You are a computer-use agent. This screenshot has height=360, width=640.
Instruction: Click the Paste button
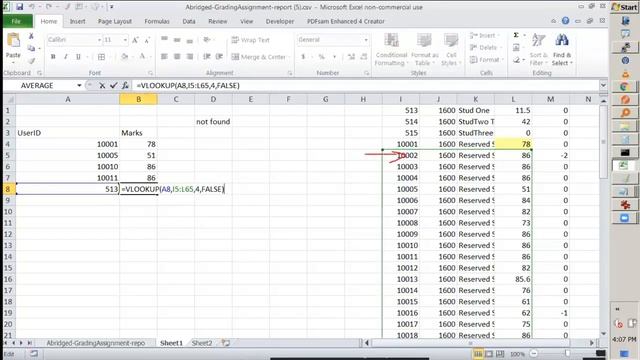[x=13, y=48]
